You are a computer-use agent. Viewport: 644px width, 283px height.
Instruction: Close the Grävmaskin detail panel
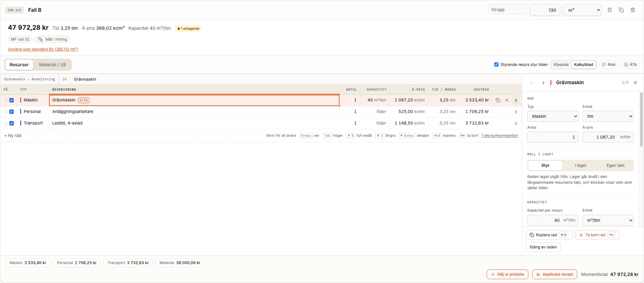click(x=635, y=83)
